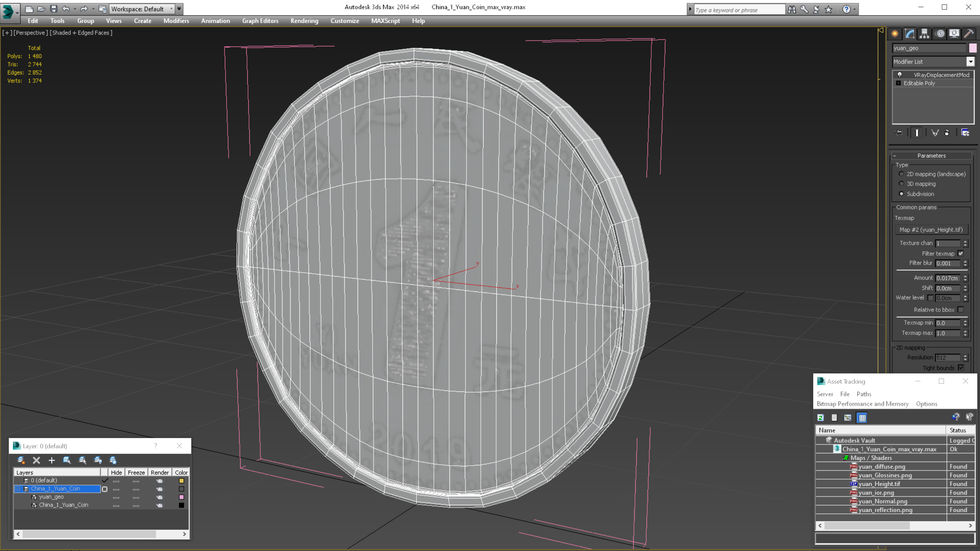The height and width of the screenshot is (551, 980).
Task: Open the Help question mark icon
Action: click(846, 9)
